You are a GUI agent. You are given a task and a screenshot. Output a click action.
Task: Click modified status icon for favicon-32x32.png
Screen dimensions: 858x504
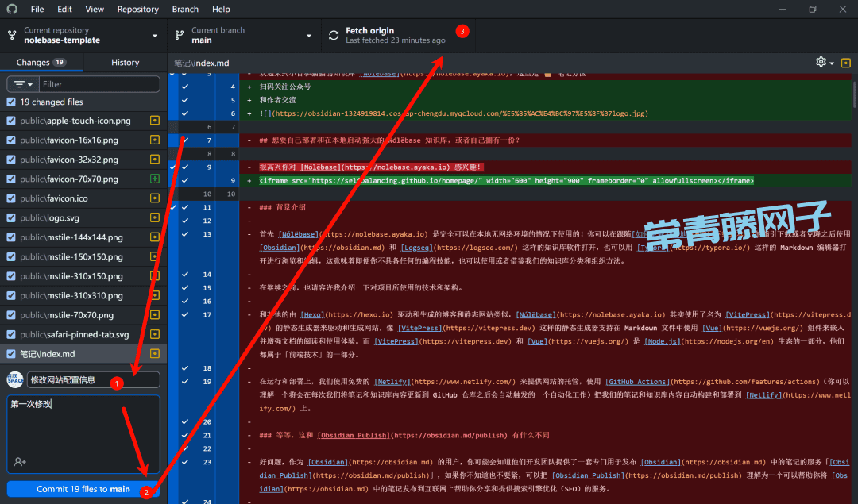(155, 159)
